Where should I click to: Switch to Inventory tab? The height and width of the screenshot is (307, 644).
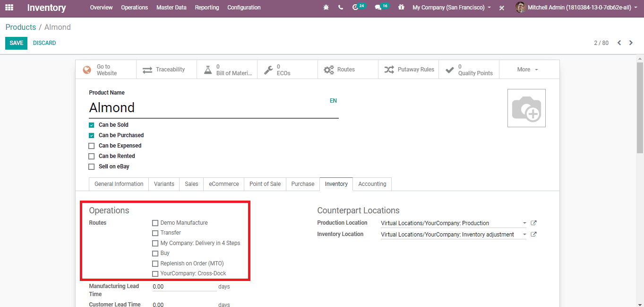point(336,184)
